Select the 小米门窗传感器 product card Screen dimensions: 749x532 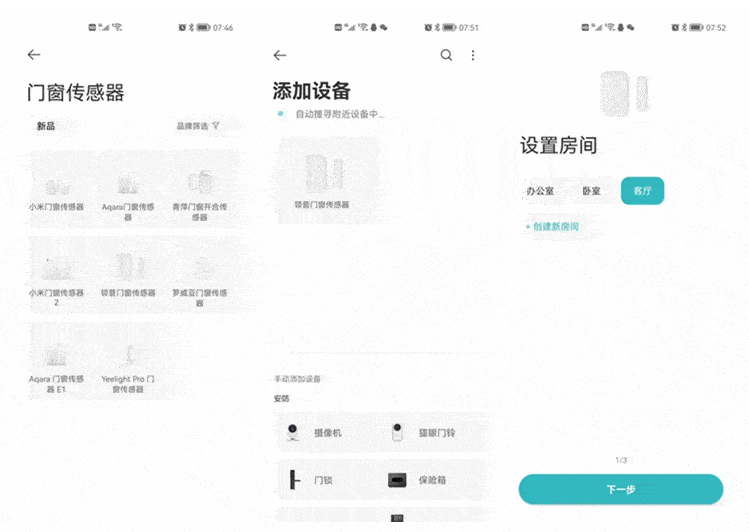point(56,189)
